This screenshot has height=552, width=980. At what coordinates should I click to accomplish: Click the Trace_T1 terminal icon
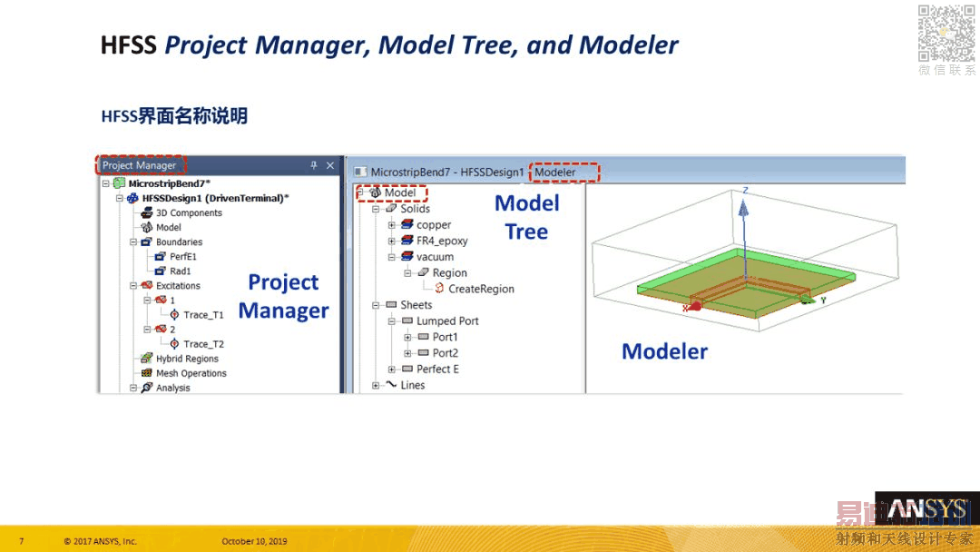pos(174,314)
